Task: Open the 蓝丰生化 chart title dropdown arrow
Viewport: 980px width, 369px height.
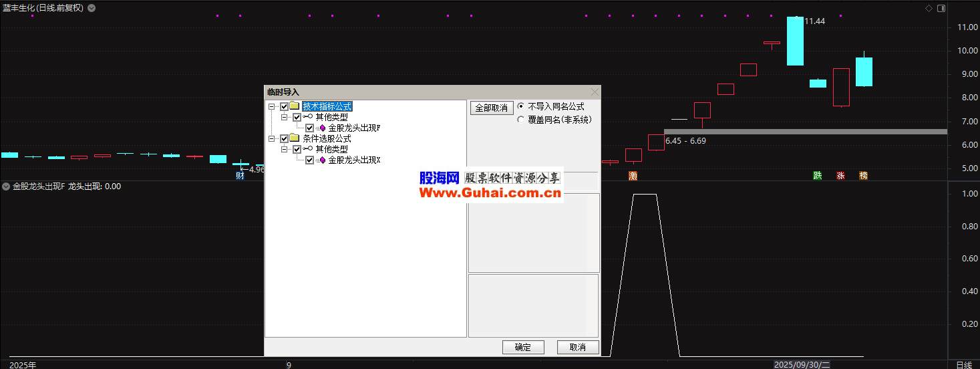Action: pos(92,8)
